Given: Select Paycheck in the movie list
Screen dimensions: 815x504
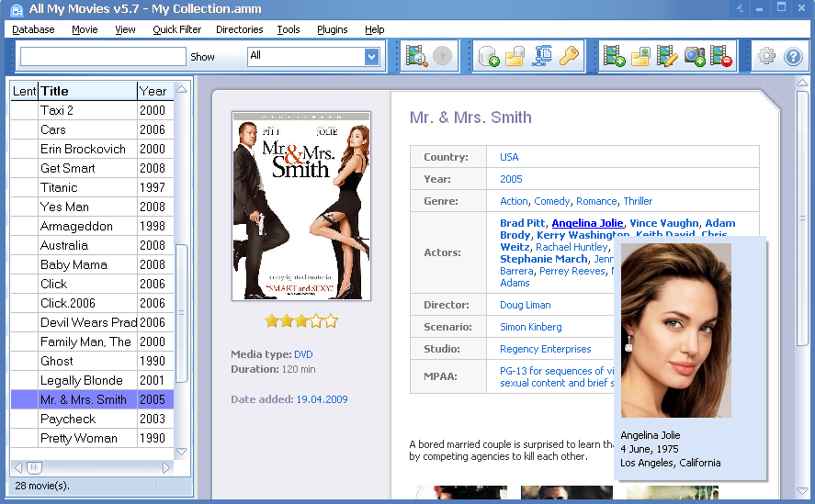Looking at the screenshot, I should pyautogui.click(x=92, y=419).
